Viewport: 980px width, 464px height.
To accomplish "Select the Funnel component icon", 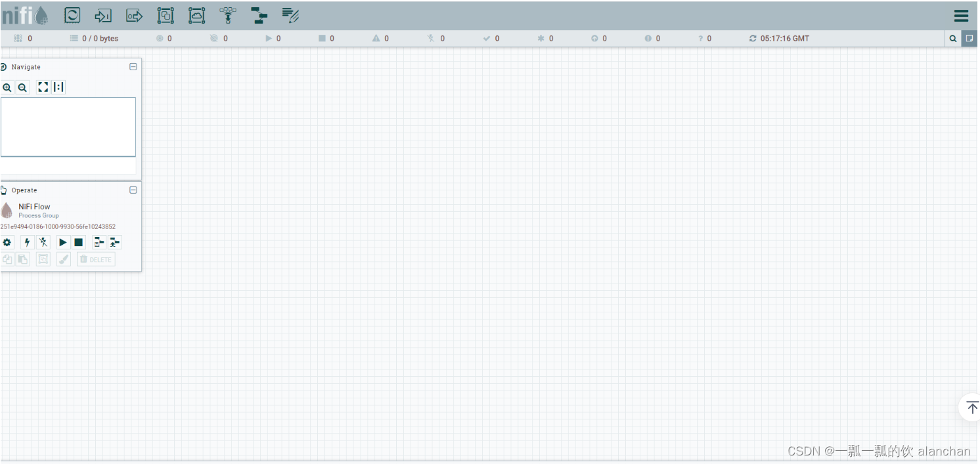I will tap(228, 16).
